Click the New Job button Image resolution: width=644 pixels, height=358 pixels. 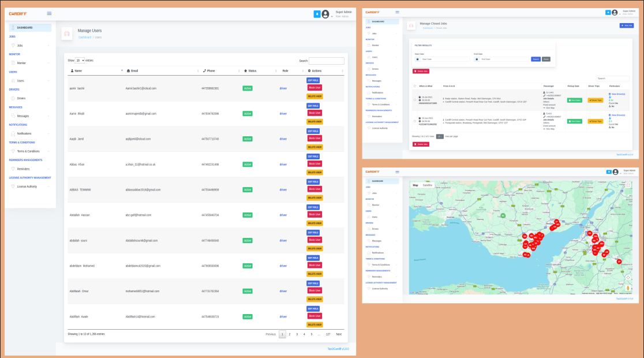tap(626, 25)
